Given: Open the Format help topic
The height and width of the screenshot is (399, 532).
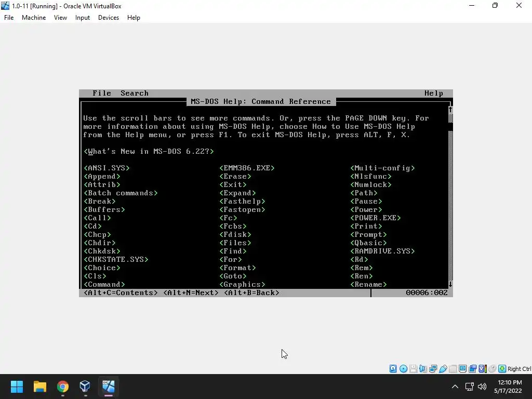Looking at the screenshot, I should pos(237,268).
